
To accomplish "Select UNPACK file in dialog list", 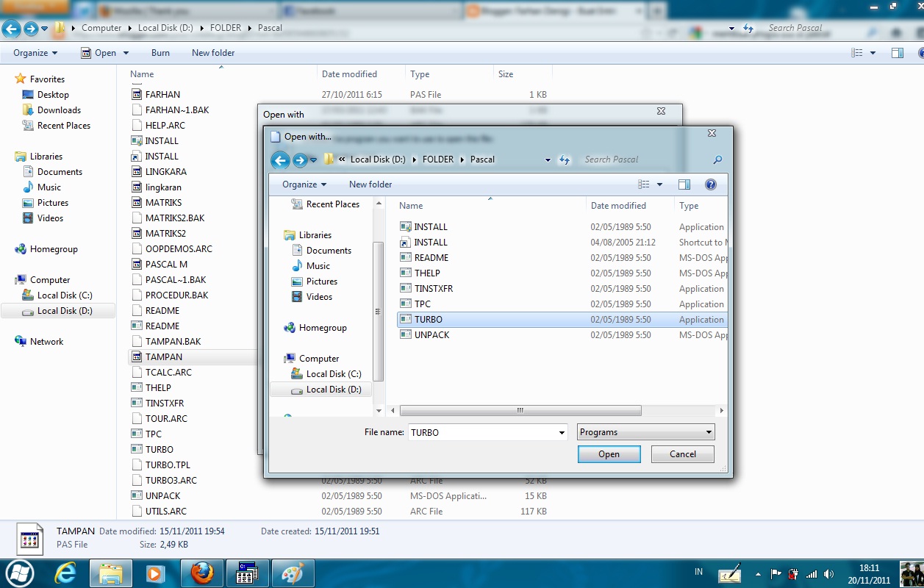I will click(x=562, y=335).
